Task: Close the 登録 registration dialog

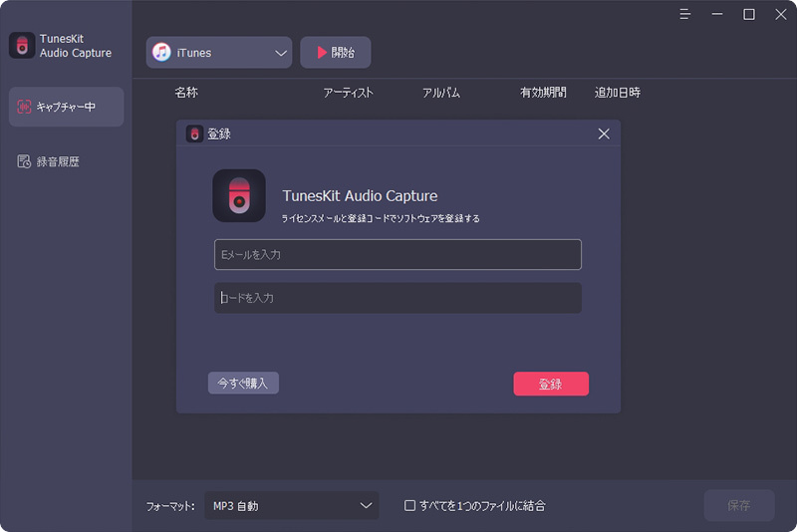Action: (604, 133)
